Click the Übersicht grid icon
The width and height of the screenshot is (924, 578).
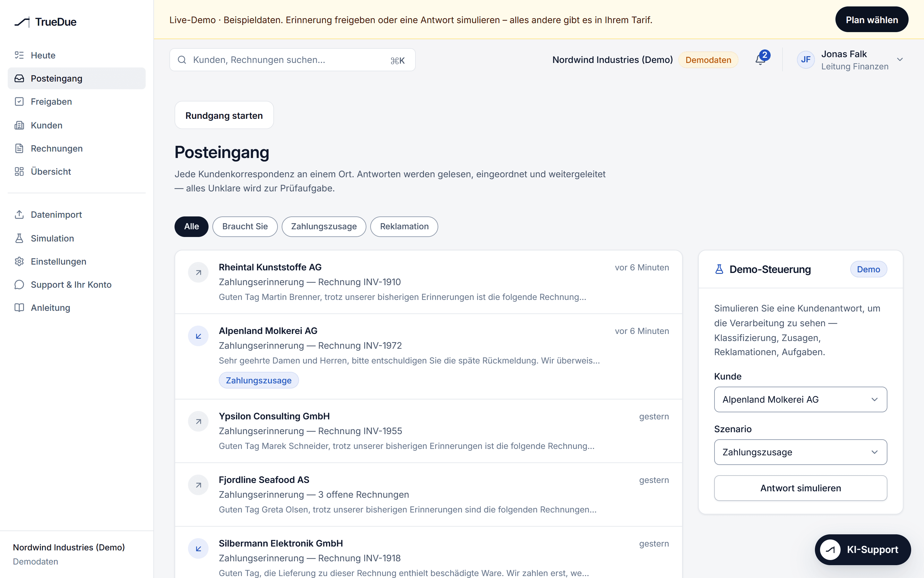coord(19,171)
